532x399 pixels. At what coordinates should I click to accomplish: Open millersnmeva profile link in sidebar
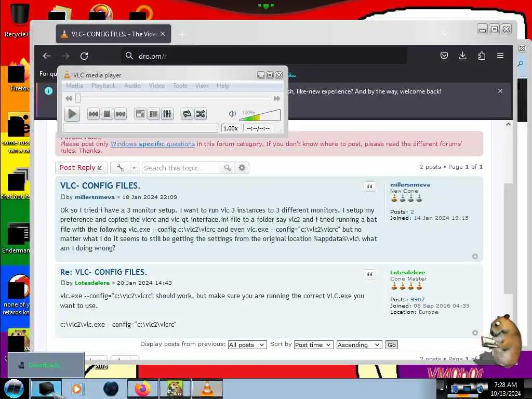pyautogui.click(x=410, y=184)
